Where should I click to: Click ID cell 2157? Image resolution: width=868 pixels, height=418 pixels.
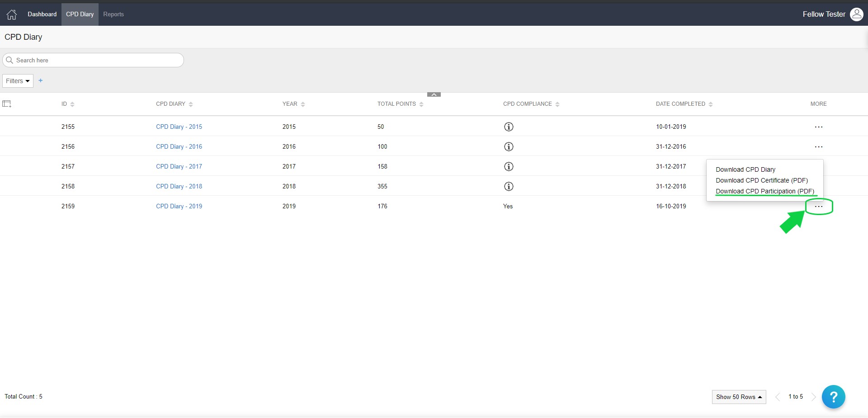click(x=68, y=167)
